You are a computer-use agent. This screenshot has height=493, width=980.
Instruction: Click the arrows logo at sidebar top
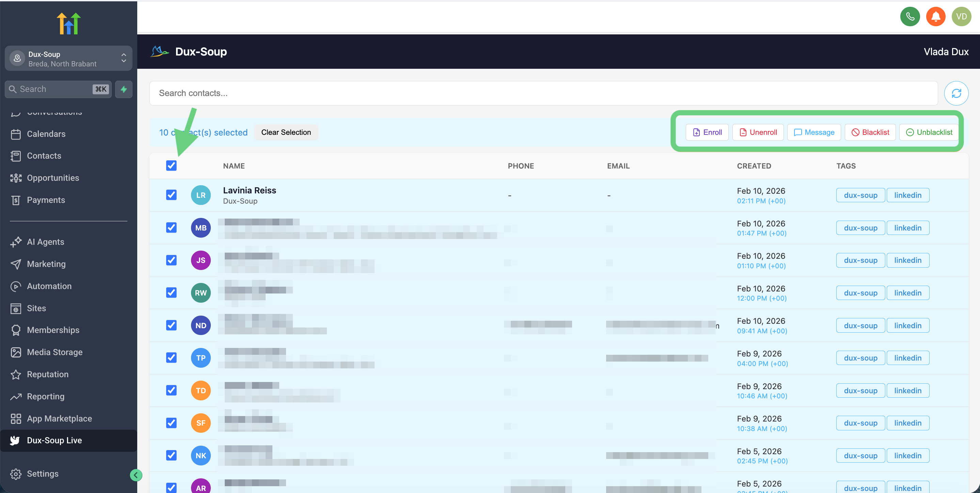pos(68,23)
